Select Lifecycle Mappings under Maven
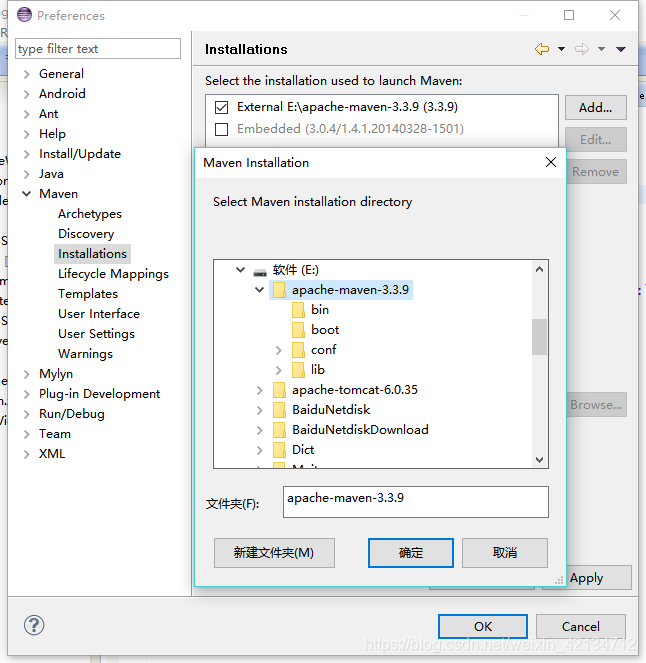Screen dimensions: 646x663 (113, 274)
